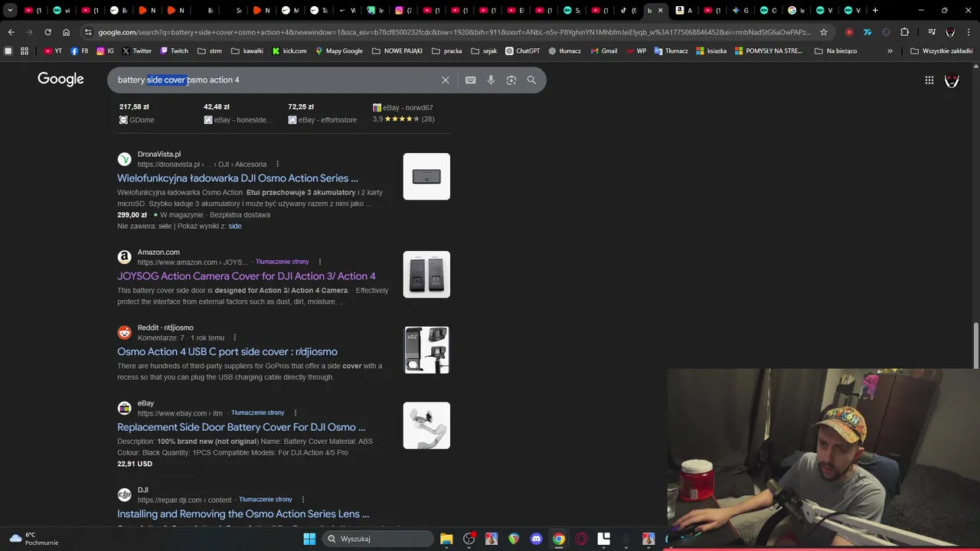Open JOYSOG Action Camera Cover result
This screenshot has height=551, width=980.
pyautogui.click(x=247, y=275)
